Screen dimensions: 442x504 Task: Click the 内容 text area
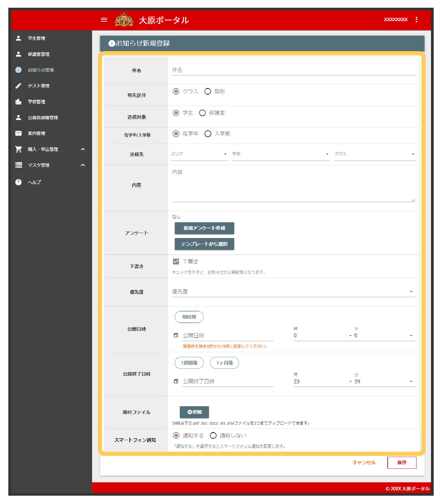293,185
